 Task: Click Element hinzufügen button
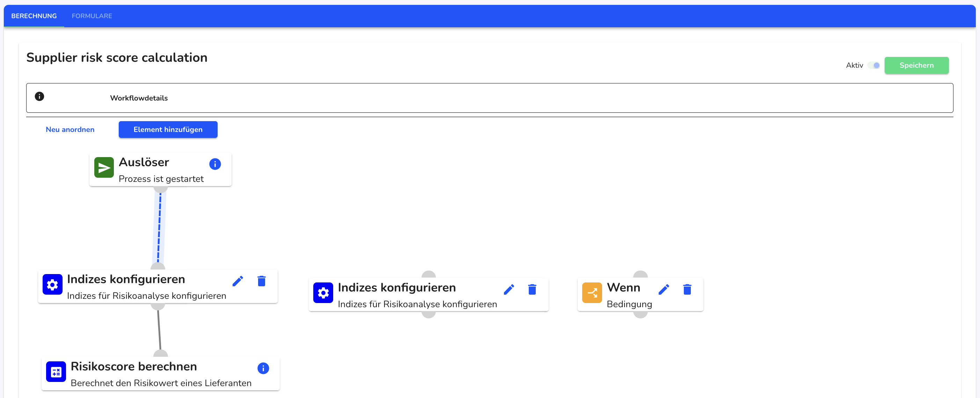168,130
